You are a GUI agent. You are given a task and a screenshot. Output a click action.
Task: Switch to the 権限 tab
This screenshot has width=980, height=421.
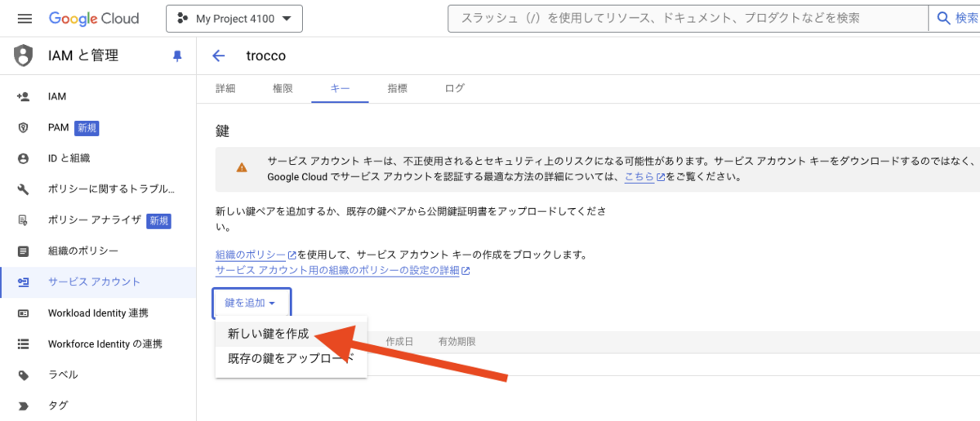pyautogui.click(x=283, y=88)
